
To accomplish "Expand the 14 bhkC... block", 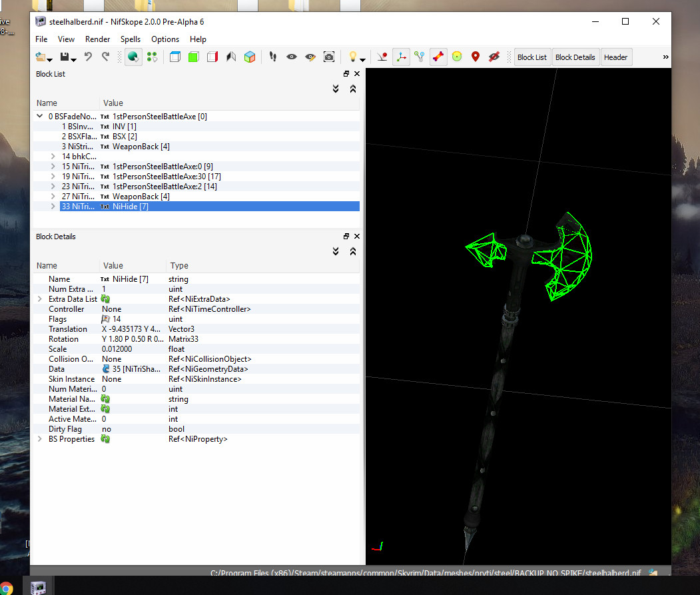I will coord(53,157).
